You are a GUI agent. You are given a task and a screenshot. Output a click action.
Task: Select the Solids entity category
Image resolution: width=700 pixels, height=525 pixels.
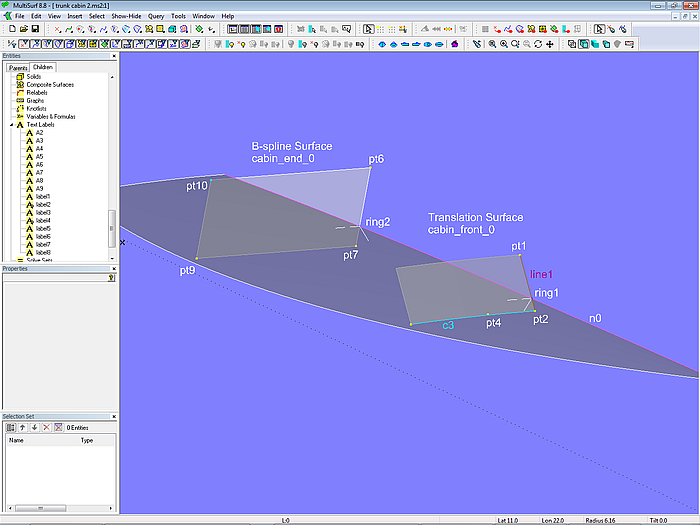pyautogui.click(x=34, y=76)
